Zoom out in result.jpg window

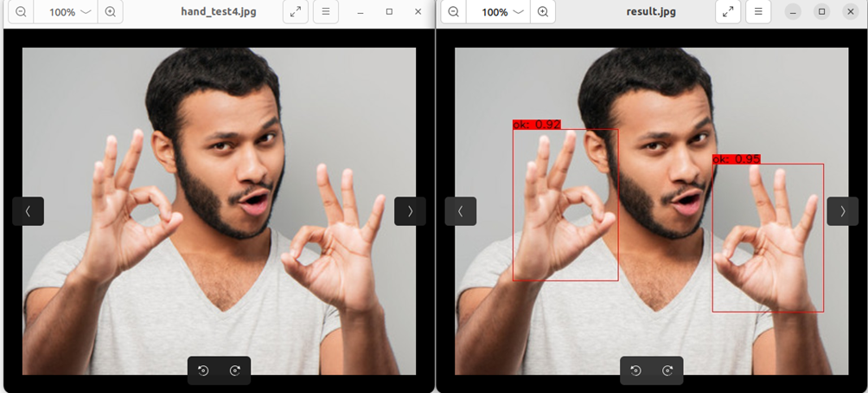pos(453,11)
